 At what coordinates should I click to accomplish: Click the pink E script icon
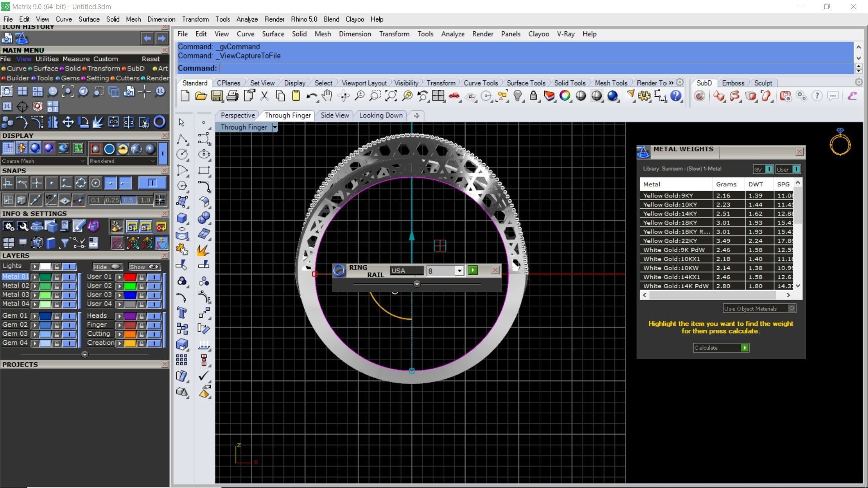click(852, 96)
